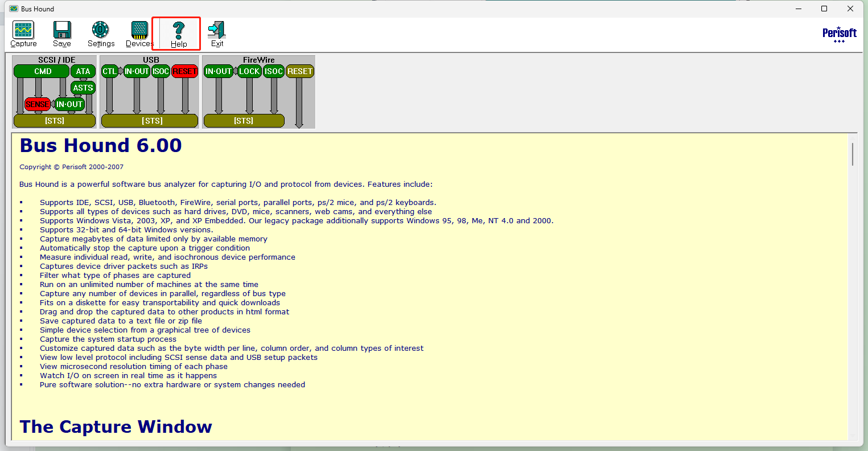Click the 'Save captured data to a text file' line
The image size is (868, 451).
pos(121,321)
